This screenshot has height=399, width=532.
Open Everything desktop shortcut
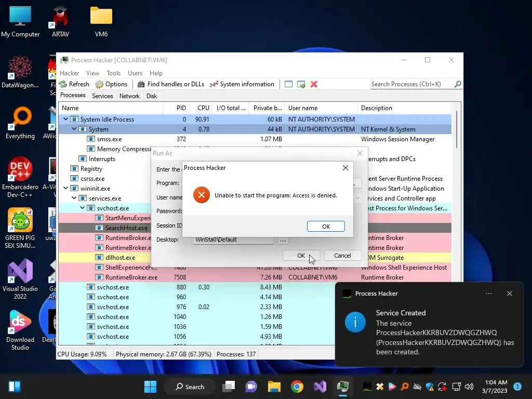(x=20, y=123)
